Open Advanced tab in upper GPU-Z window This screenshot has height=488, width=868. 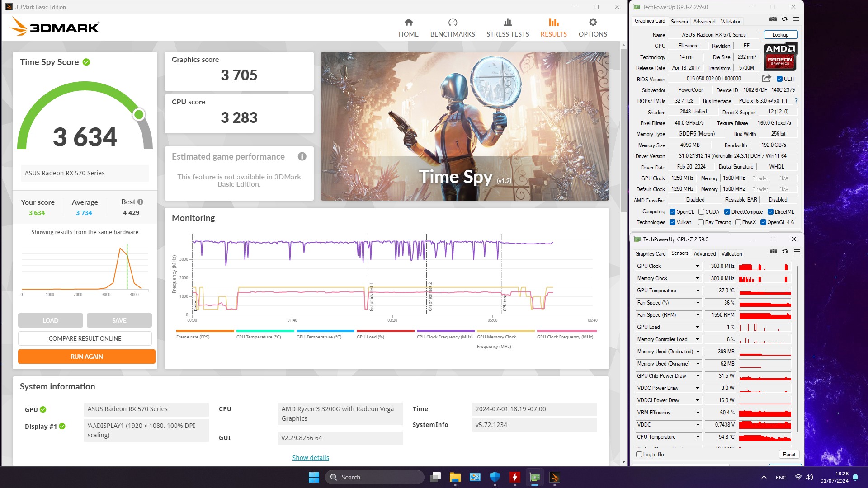pyautogui.click(x=704, y=22)
